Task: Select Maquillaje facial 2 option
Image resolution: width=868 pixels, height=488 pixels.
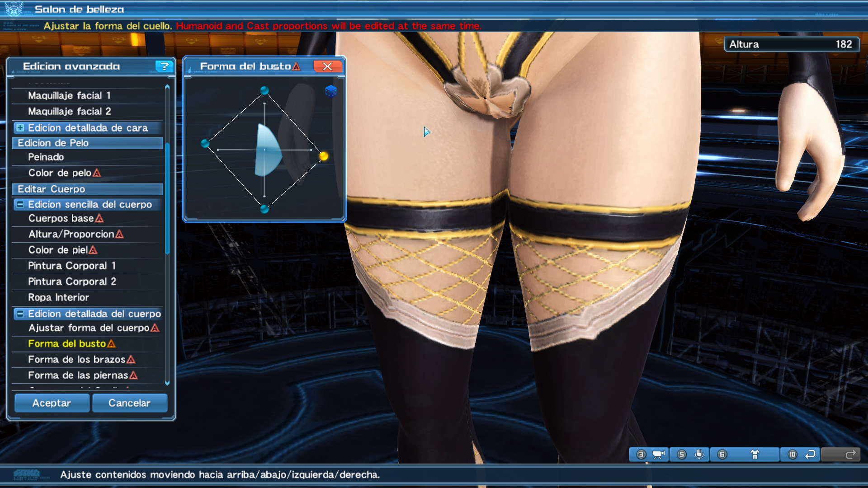Action: pos(69,111)
